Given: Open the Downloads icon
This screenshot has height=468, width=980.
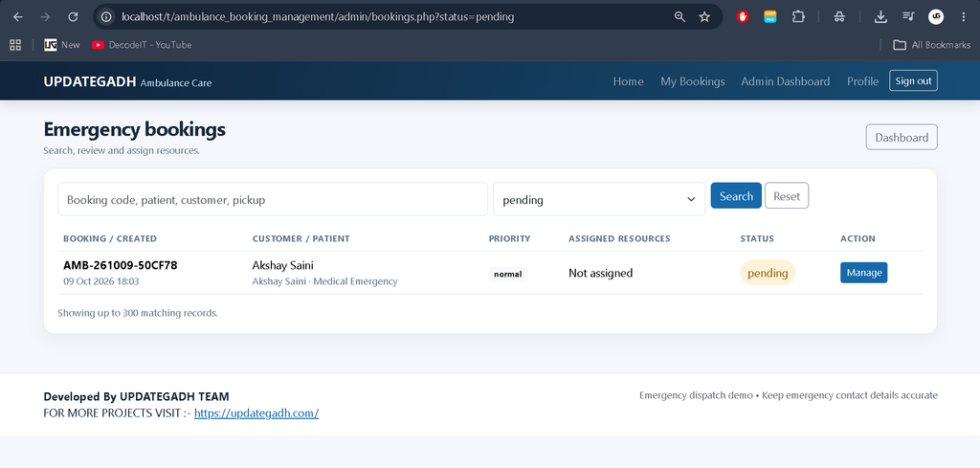Looking at the screenshot, I should click(x=880, y=17).
